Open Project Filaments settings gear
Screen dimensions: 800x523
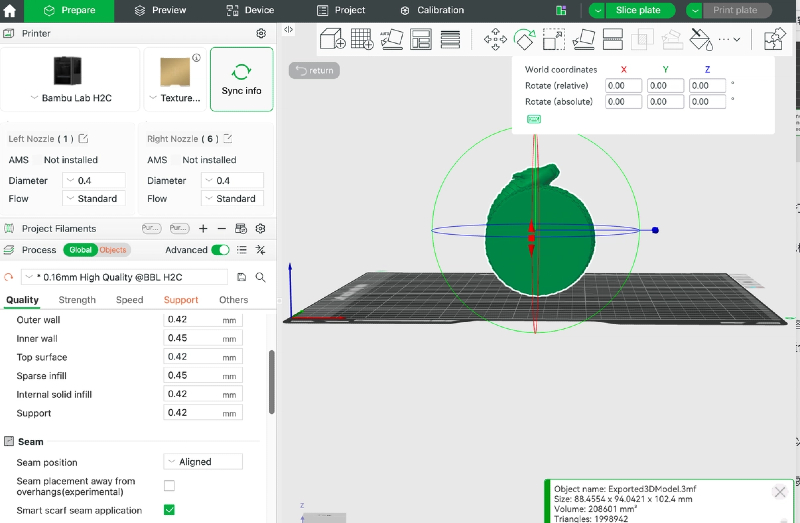(x=260, y=229)
